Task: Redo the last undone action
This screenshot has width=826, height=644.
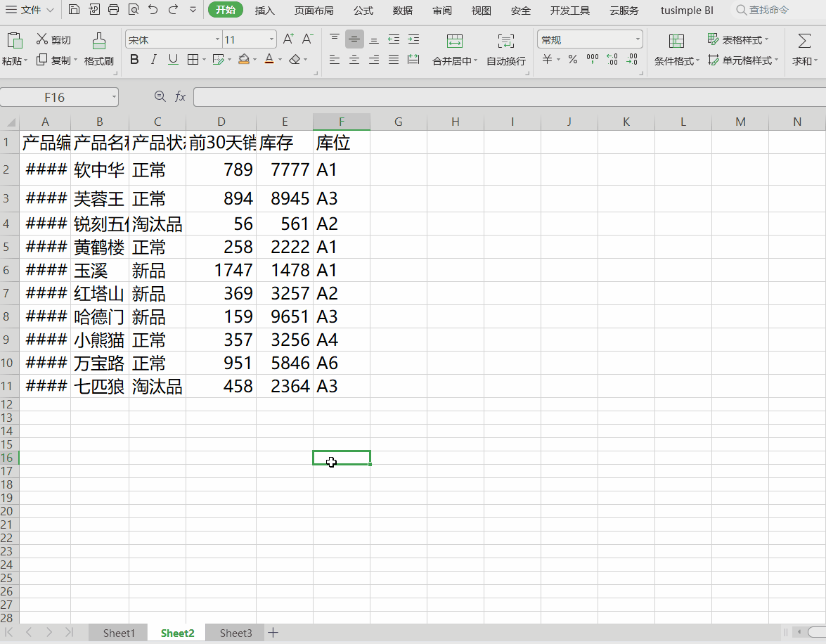Action: 174,9
